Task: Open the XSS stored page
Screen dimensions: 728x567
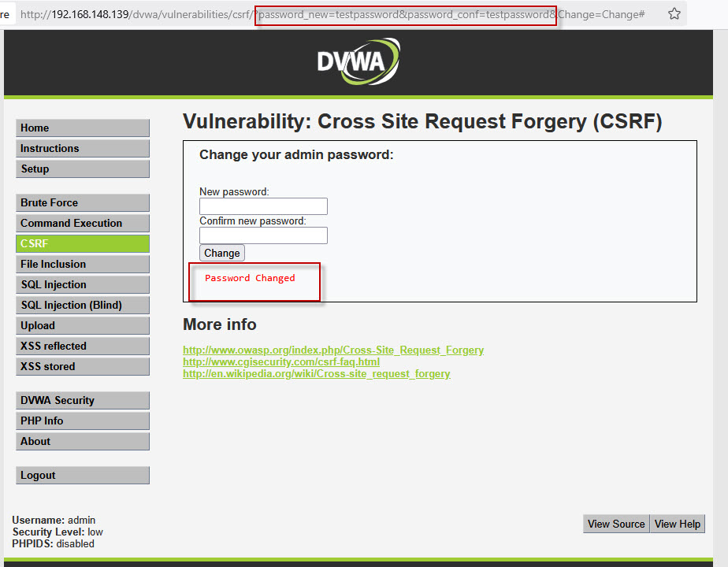Action: point(83,366)
